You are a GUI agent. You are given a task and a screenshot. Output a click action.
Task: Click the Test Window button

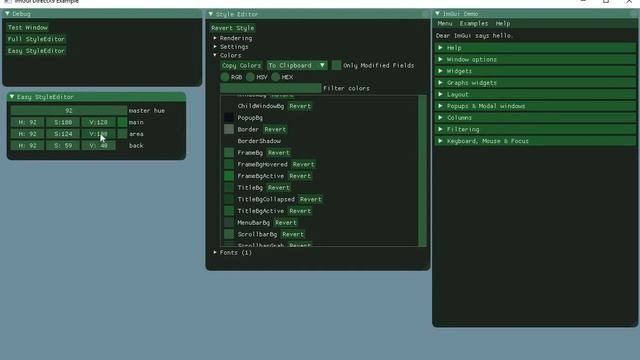28,27
